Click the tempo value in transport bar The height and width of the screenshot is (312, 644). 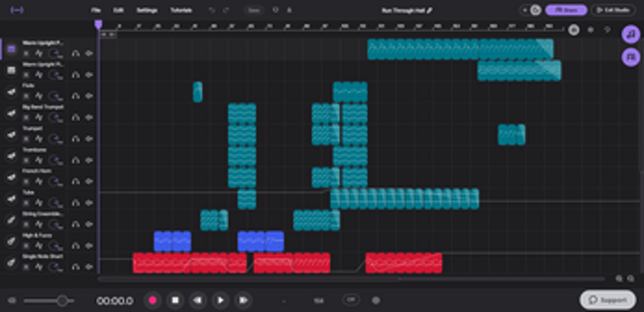point(318,301)
